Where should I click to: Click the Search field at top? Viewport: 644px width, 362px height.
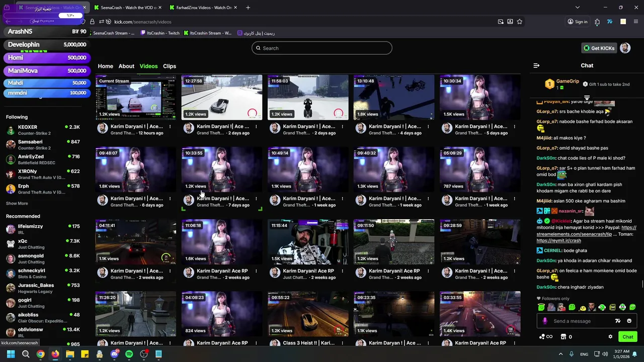tap(322, 48)
